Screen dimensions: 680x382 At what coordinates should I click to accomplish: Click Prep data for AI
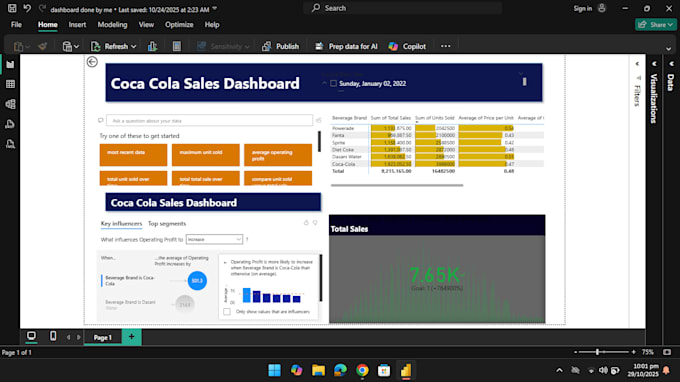[346, 46]
